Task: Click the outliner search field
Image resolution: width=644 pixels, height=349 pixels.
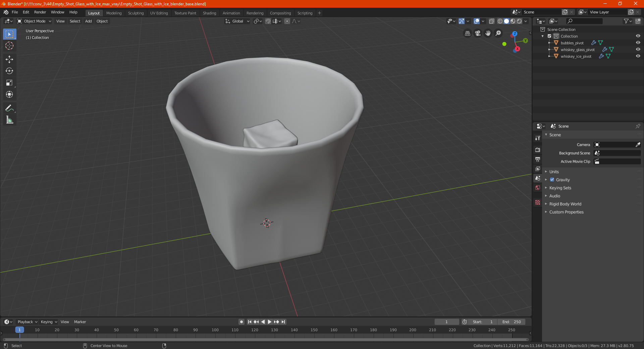Action: (584, 21)
